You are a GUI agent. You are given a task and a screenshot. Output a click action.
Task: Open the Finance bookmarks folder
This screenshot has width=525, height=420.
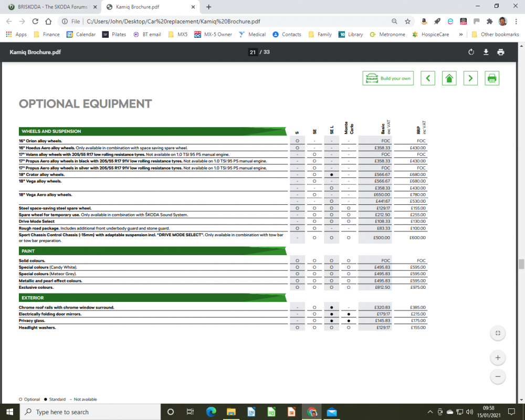47,34
